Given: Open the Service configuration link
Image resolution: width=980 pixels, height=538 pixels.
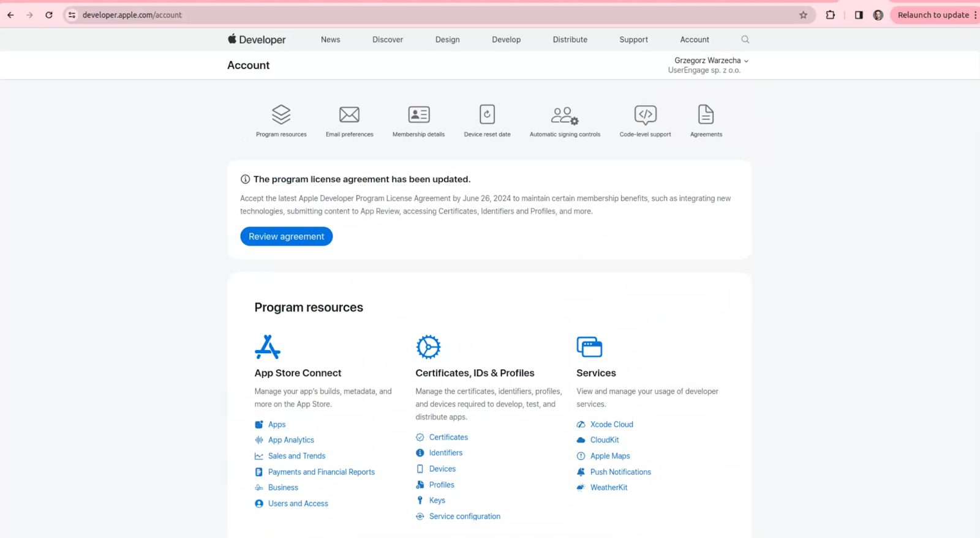Looking at the screenshot, I should 464,517.
